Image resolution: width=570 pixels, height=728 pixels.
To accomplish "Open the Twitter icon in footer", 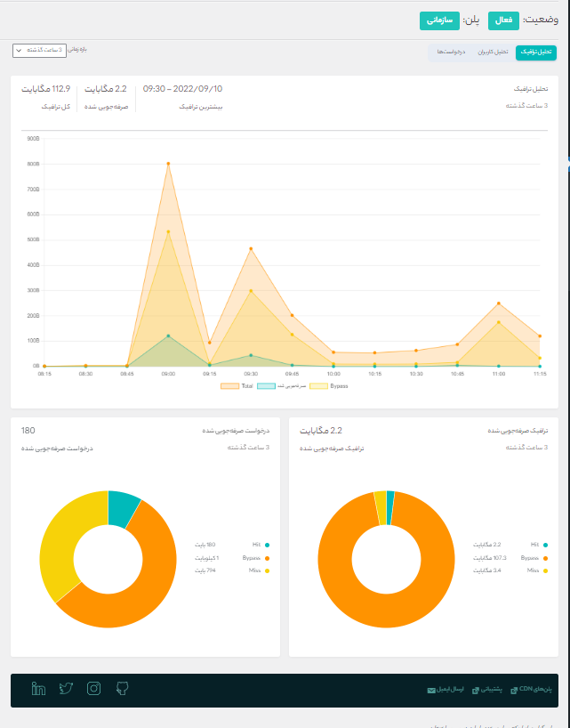I will pos(66,688).
